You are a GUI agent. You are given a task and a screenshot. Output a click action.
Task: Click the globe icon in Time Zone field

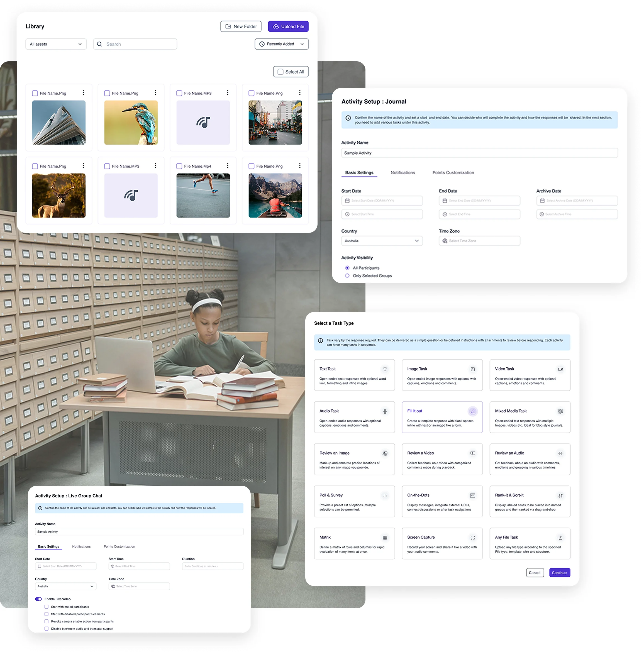[x=445, y=241]
